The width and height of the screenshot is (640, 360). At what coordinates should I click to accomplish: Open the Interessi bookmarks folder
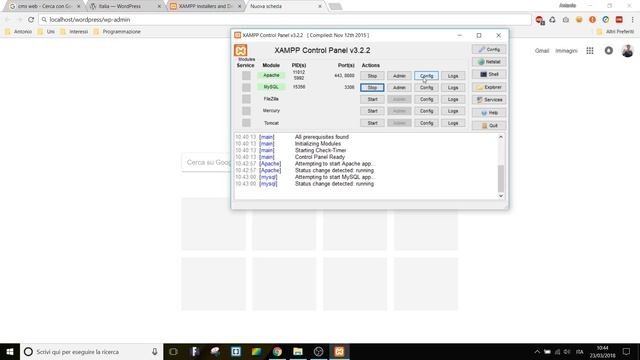(x=74, y=31)
